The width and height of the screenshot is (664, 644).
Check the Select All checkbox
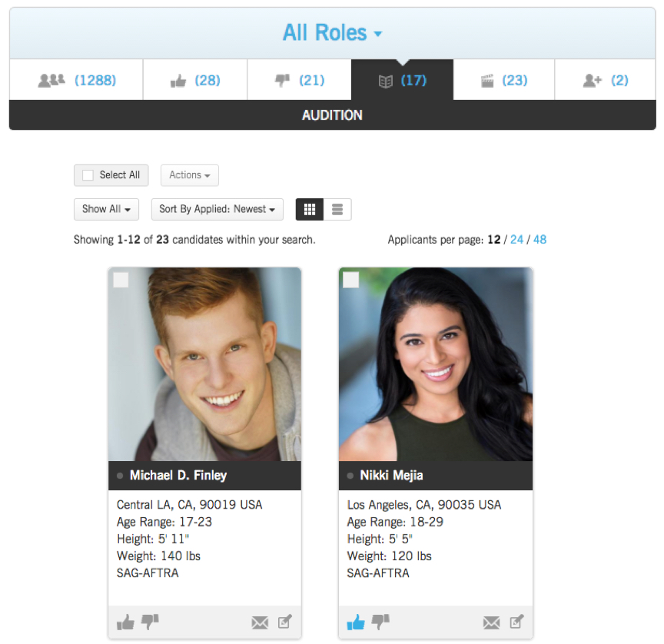(88, 175)
